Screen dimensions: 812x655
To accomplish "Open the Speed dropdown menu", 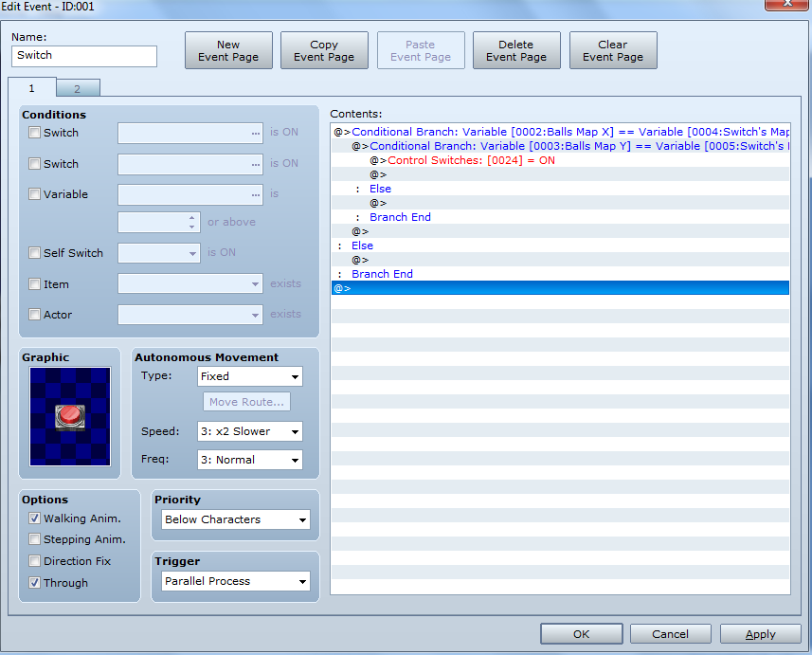I will 249,431.
